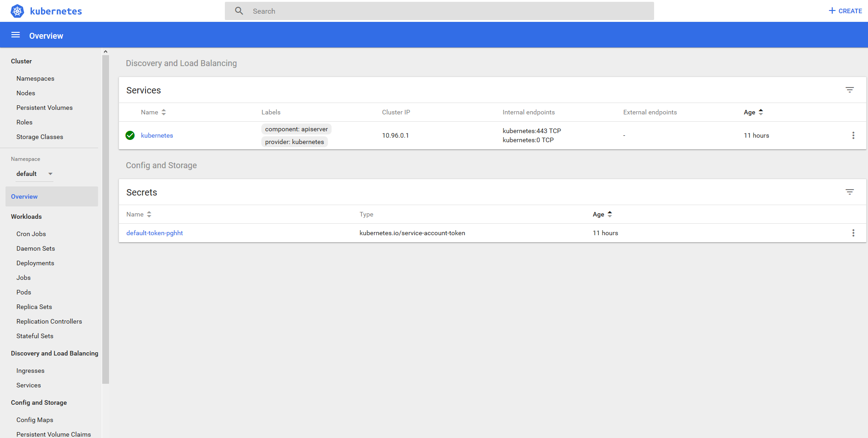Click the Labels column header
Screen dimensions: 868x438
(271, 112)
